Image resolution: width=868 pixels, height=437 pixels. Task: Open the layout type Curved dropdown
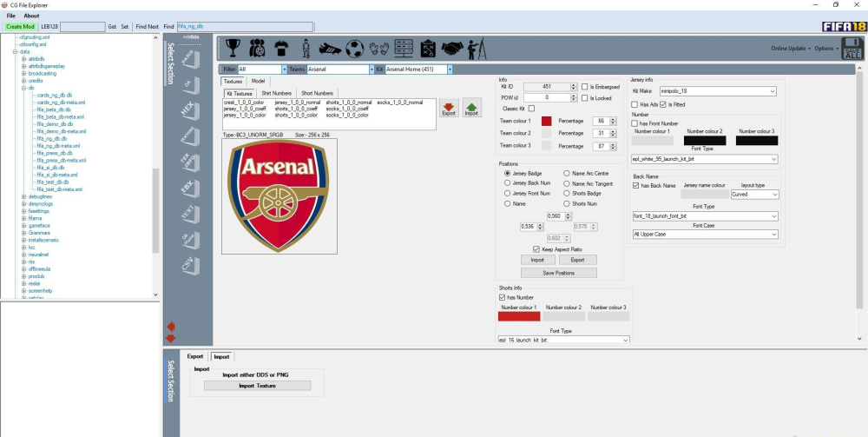pos(754,195)
